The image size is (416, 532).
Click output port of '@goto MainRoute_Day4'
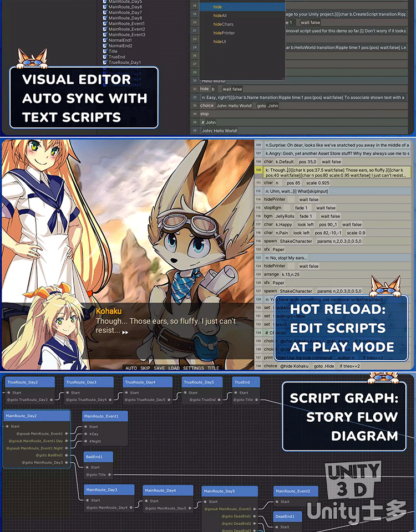[131, 508]
